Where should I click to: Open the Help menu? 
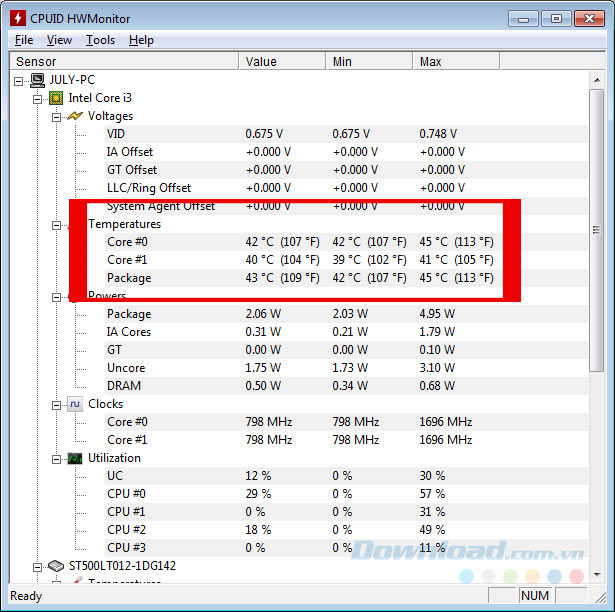coord(141,40)
